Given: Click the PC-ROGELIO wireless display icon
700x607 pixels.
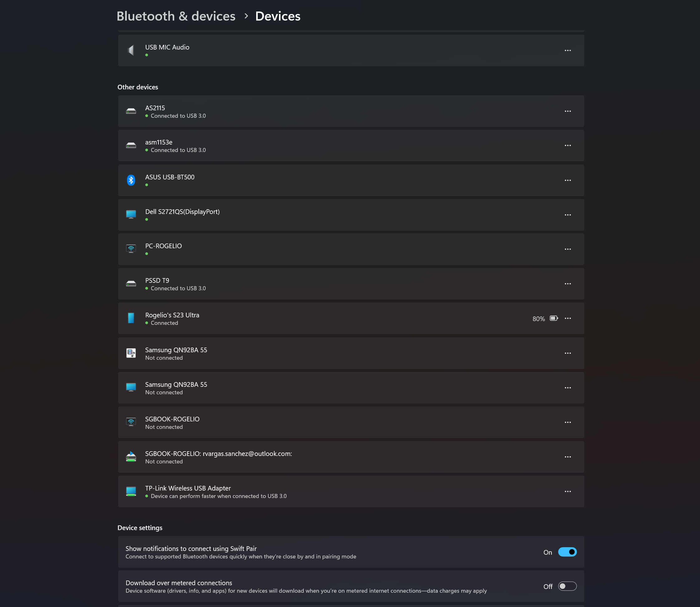Looking at the screenshot, I should [131, 249].
